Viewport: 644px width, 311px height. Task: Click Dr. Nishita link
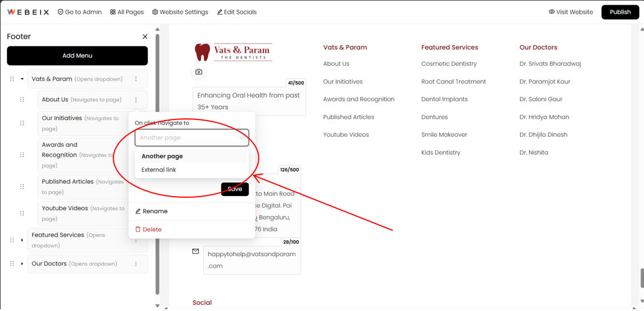[534, 153]
